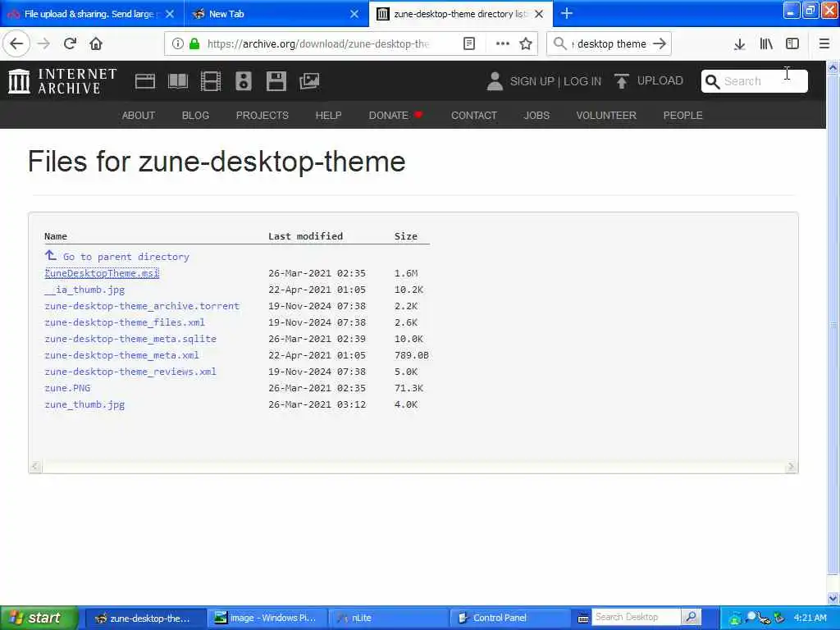Click the Internet Archive logo
This screenshot has height=630, width=840.
(x=62, y=81)
